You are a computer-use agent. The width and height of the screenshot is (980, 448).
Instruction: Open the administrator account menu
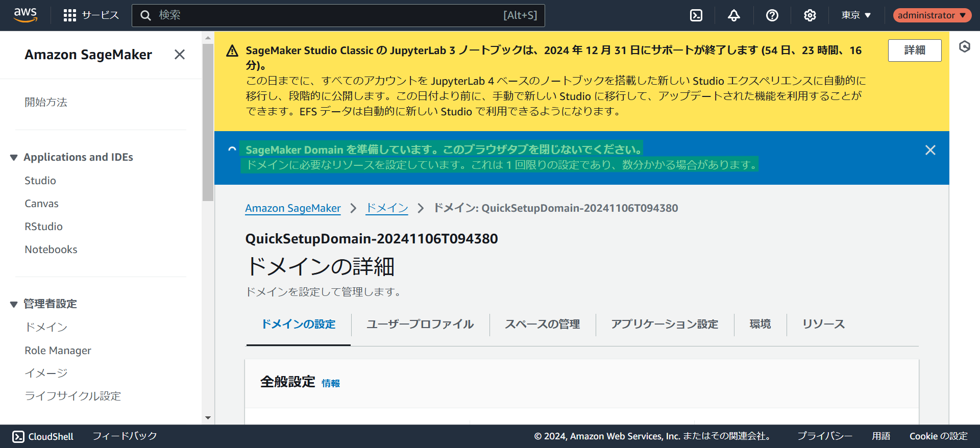pyautogui.click(x=932, y=15)
